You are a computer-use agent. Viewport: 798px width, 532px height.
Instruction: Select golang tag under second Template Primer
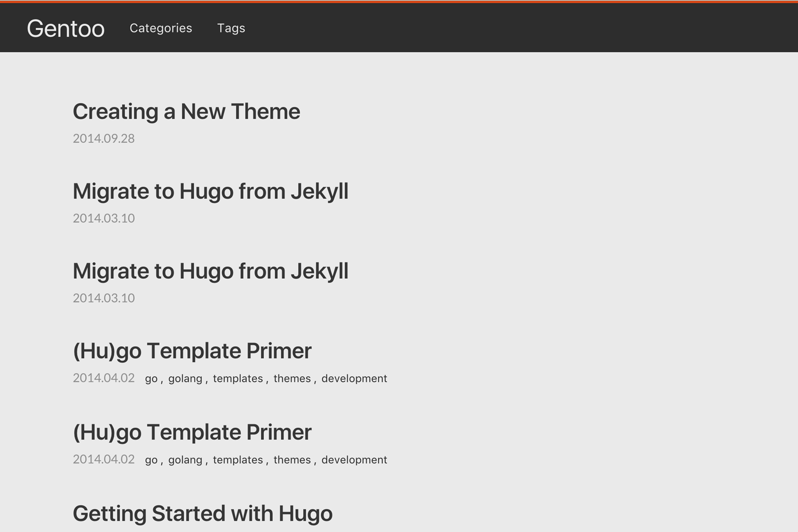185,460
